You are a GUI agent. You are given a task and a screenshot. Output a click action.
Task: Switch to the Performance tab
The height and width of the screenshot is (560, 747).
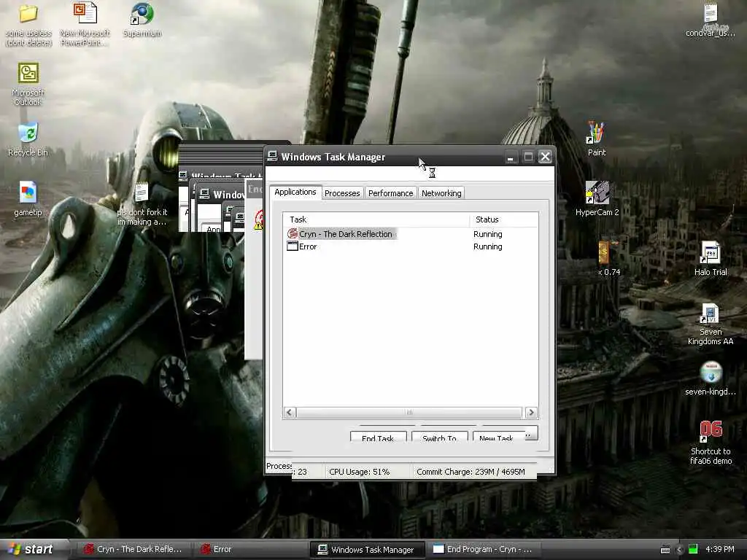(x=391, y=193)
